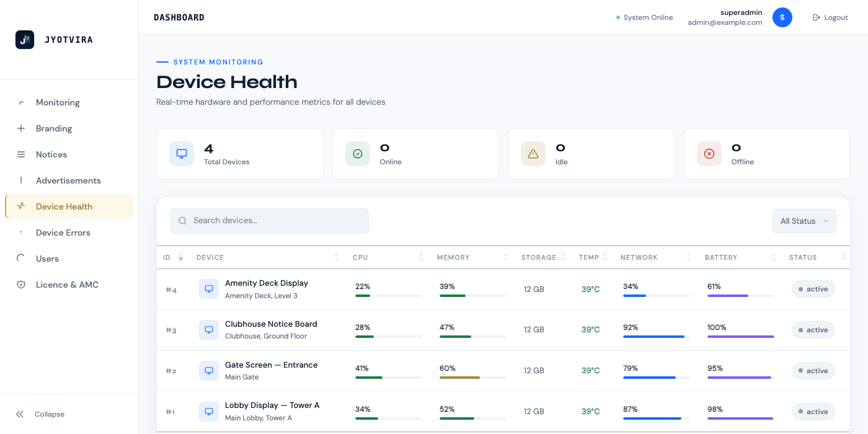Click the Offline cross-circle icon
The width and height of the screenshot is (868, 434).
[709, 154]
